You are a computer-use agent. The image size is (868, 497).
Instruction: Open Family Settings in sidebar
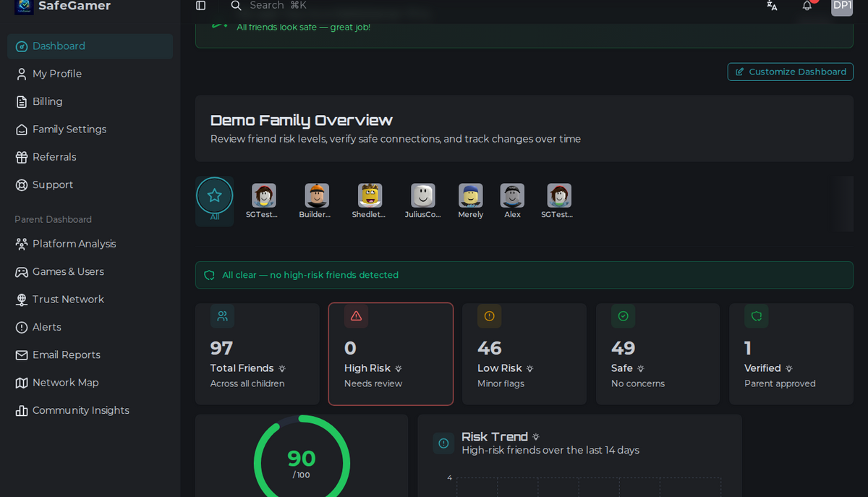(90, 129)
